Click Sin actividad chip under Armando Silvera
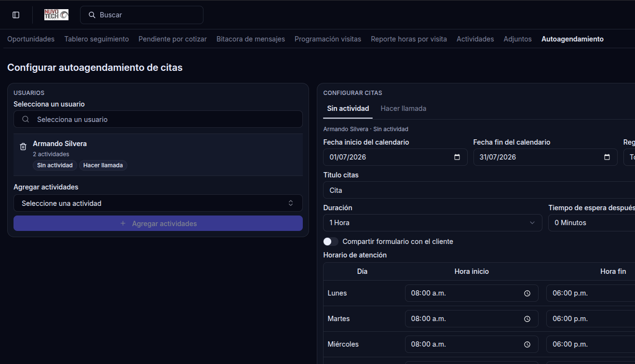The width and height of the screenshot is (635, 364). click(x=55, y=165)
